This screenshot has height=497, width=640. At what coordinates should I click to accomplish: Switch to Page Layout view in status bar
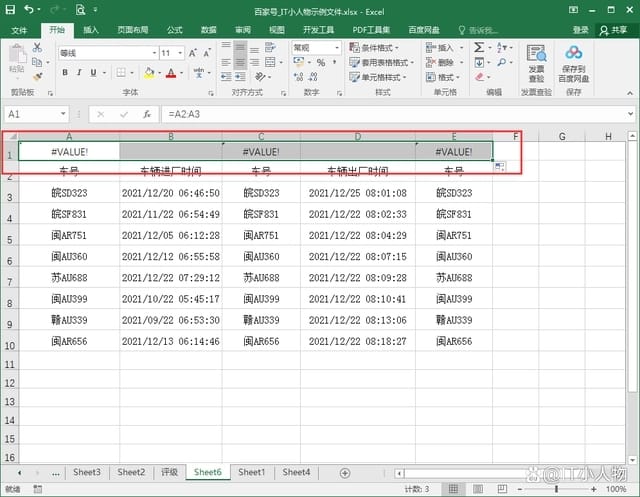point(478,488)
